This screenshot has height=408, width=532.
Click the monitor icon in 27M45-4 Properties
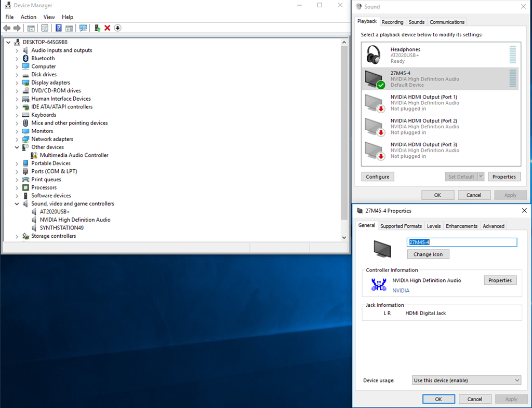(382, 249)
